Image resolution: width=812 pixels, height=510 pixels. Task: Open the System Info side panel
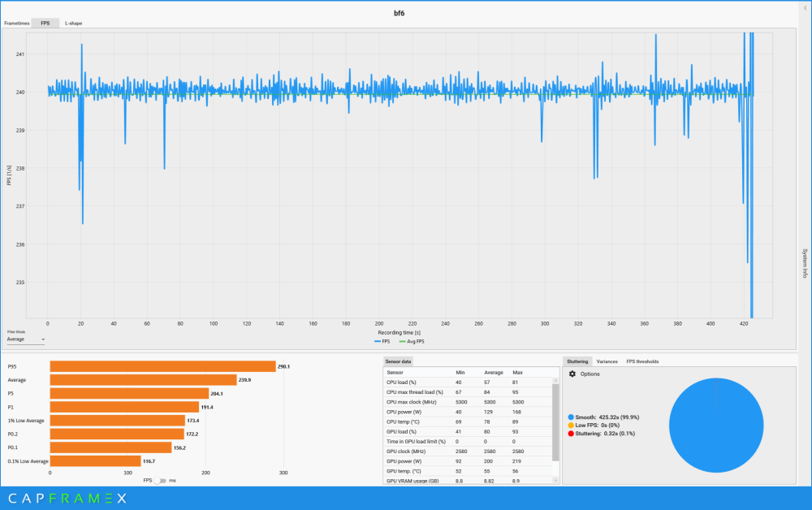[804, 263]
